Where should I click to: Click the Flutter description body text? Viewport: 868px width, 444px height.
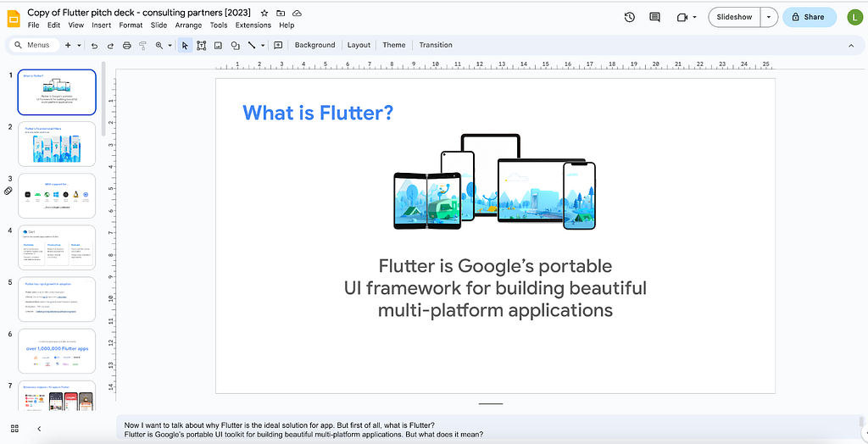pos(495,288)
